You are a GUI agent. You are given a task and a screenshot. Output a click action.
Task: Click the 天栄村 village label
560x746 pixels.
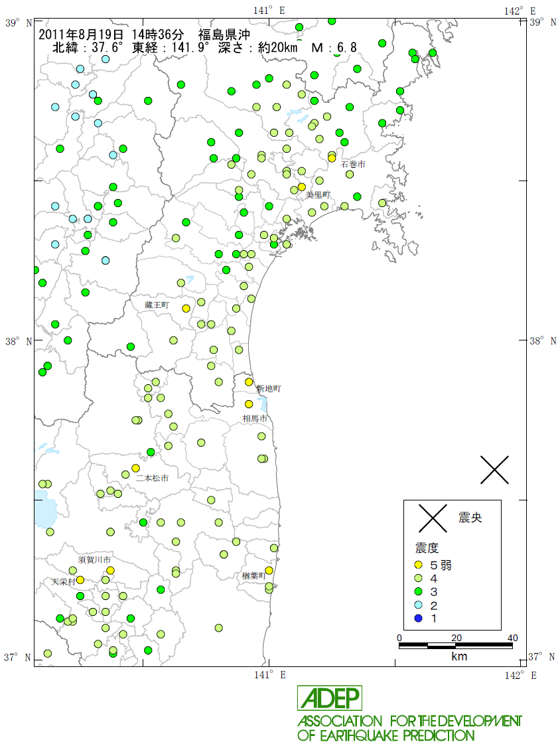(x=63, y=581)
